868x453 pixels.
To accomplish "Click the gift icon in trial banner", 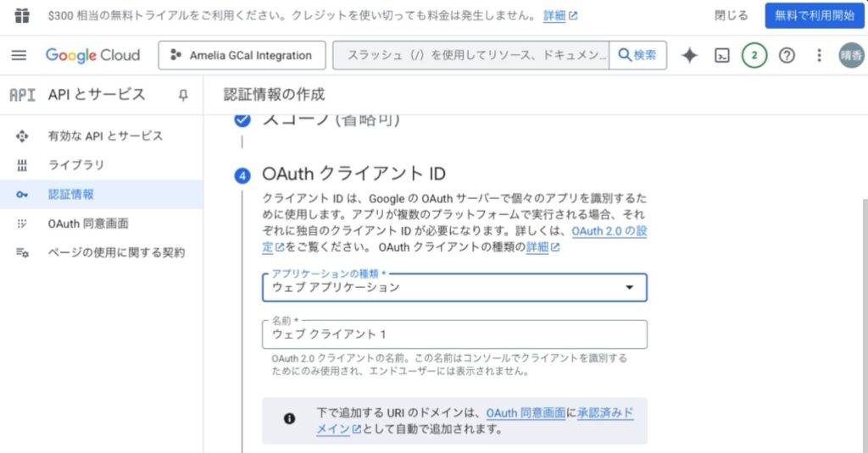I will click(x=22, y=15).
